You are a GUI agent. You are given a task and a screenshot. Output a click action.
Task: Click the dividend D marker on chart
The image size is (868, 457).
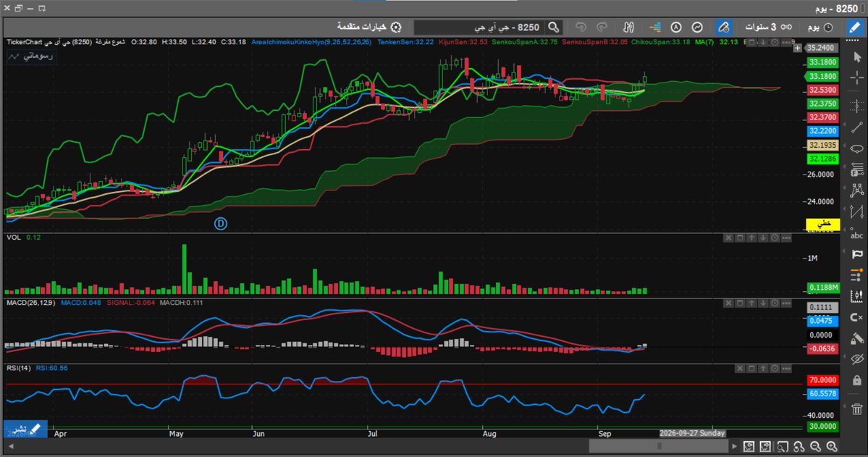click(220, 224)
